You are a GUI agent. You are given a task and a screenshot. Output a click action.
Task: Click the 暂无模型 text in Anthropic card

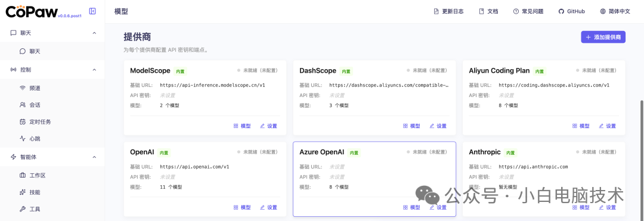click(508, 187)
